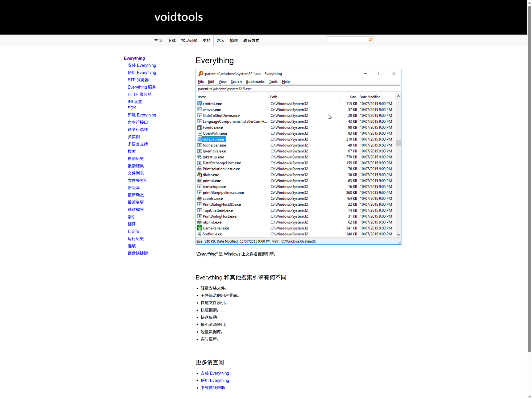This screenshot has height=399, width=532.
Task: Open the 主页 navigation tab
Action: (158, 40)
